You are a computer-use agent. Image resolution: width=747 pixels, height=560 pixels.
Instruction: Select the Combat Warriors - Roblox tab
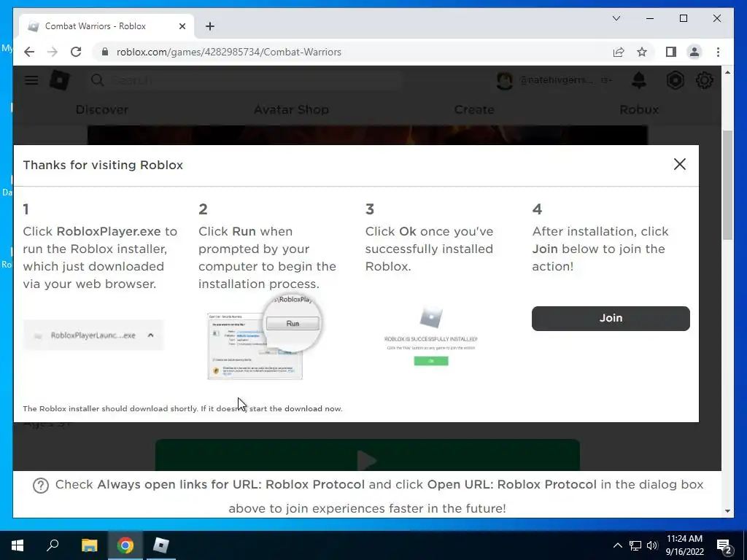pyautogui.click(x=107, y=26)
